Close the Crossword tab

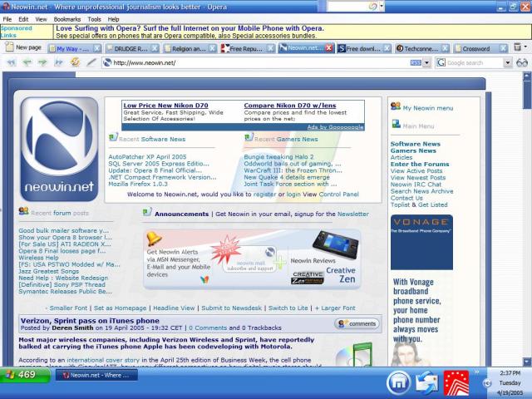503,49
